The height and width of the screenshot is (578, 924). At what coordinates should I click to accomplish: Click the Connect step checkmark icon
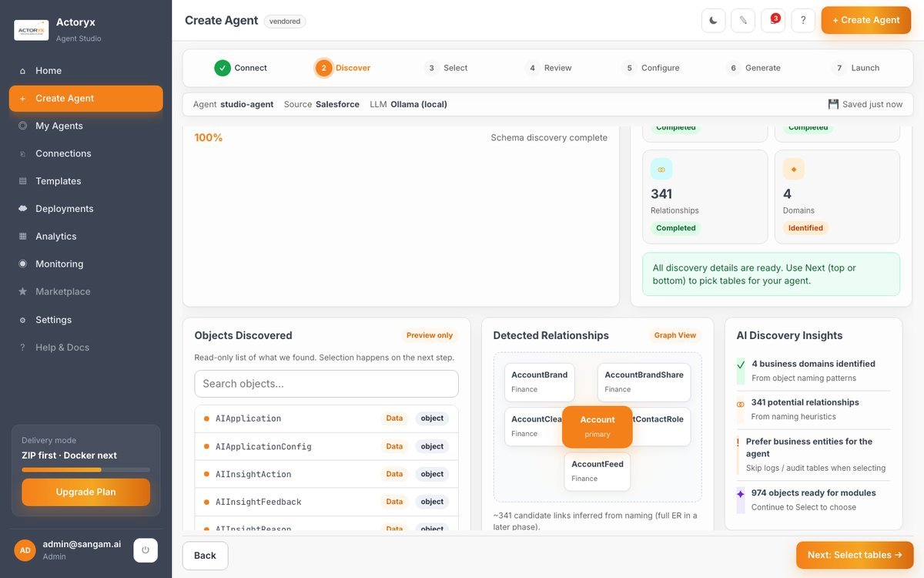[x=223, y=68]
